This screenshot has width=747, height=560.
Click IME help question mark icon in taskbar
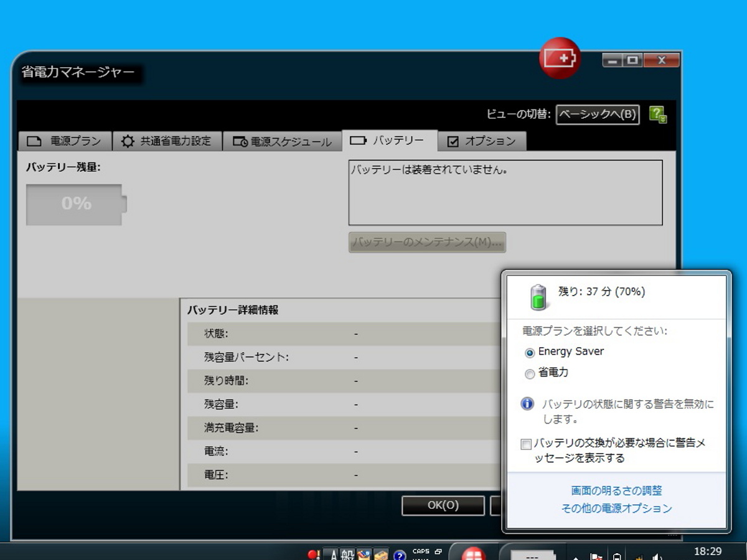click(x=400, y=554)
